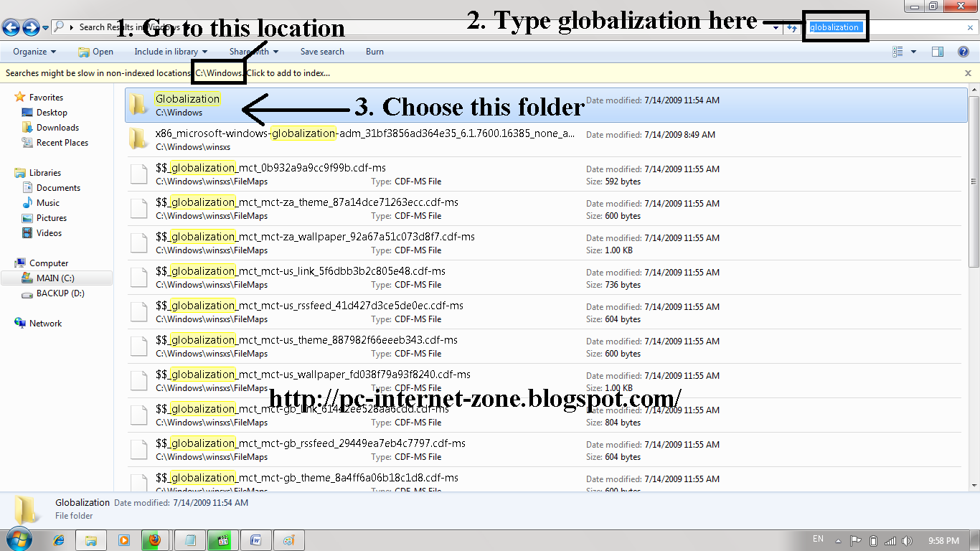
Task: Select file $$_globalization_mct_mct-za_wallpaper_92a67a51c073d8f7.cdf-ms
Action: 546,243
